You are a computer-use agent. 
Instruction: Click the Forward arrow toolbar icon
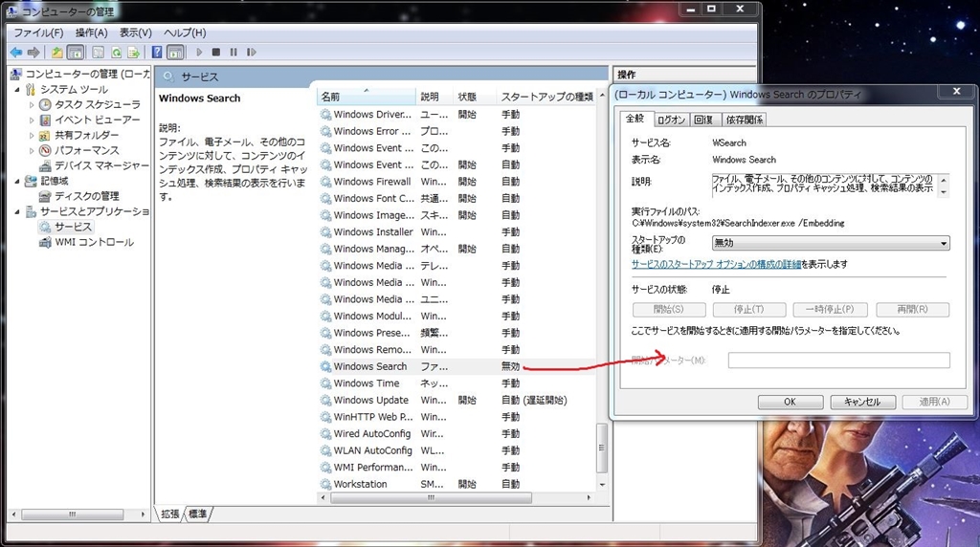click(x=33, y=53)
